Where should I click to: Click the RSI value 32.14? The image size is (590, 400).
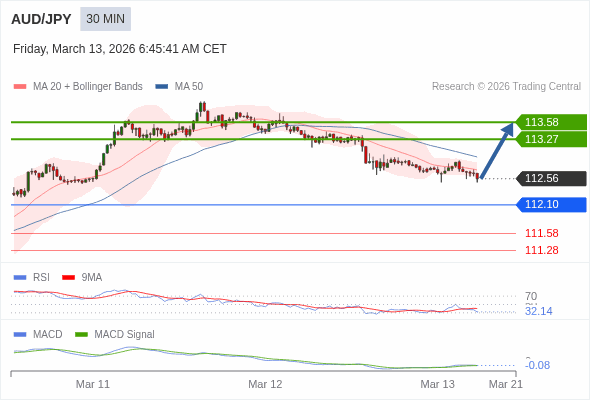pyautogui.click(x=539, y=311)
